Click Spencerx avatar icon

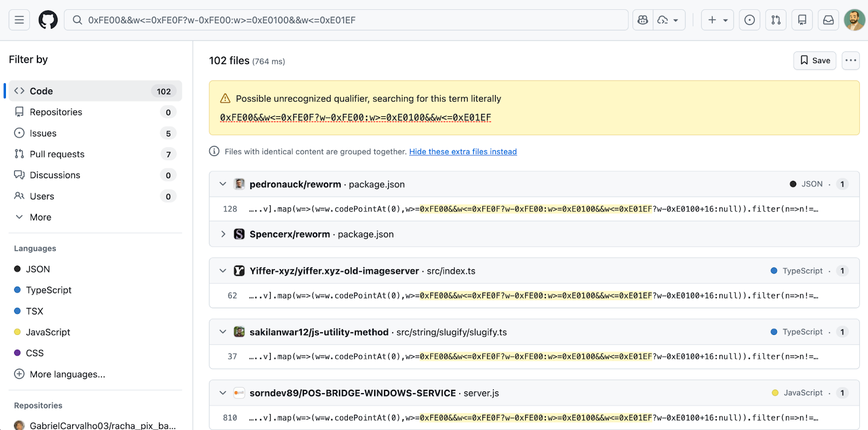(239, 234)
